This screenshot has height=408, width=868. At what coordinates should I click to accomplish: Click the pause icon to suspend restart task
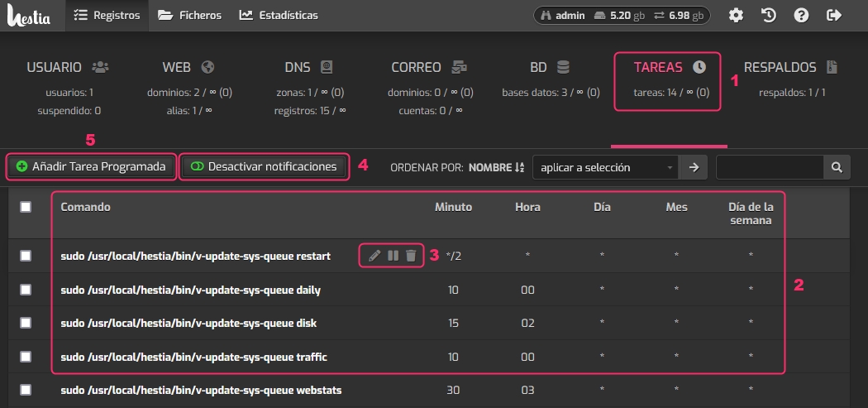click(x=393, y=256)
